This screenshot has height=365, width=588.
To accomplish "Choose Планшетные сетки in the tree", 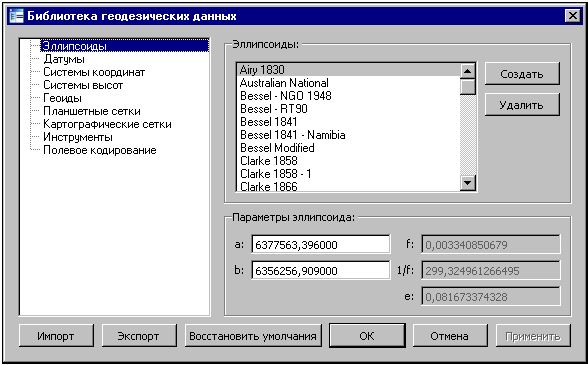I will coord(92,111).
